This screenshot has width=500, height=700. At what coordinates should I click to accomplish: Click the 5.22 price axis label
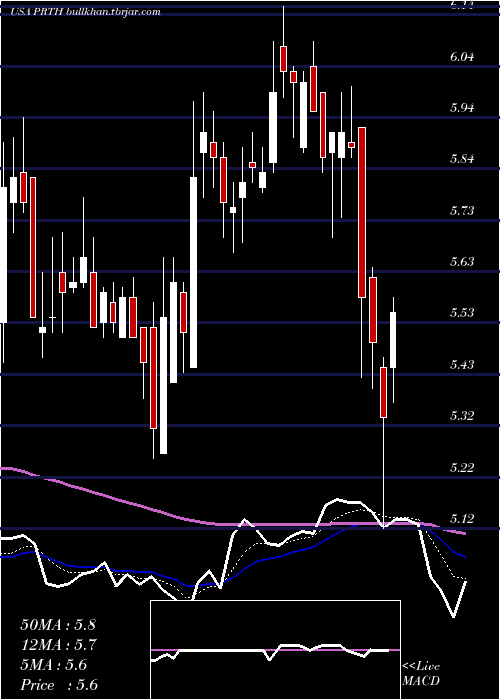pyautogui.click(x=462, y=467)
